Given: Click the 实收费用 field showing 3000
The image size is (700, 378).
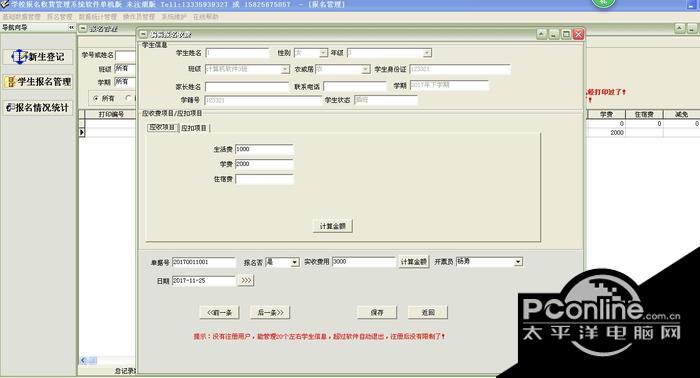Looking at the screenshot, I should coord(364,262).
